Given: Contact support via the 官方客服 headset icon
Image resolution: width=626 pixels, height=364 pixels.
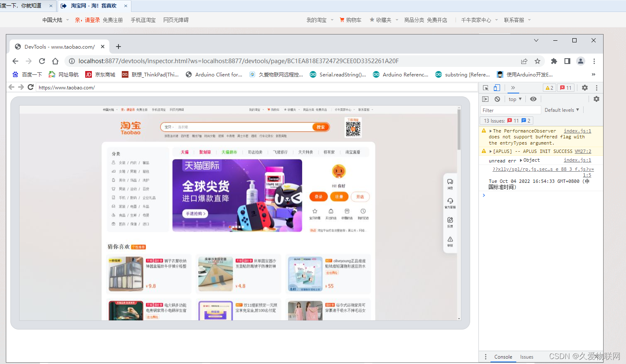Looking at the screenshot, I should tap(450, 201).
